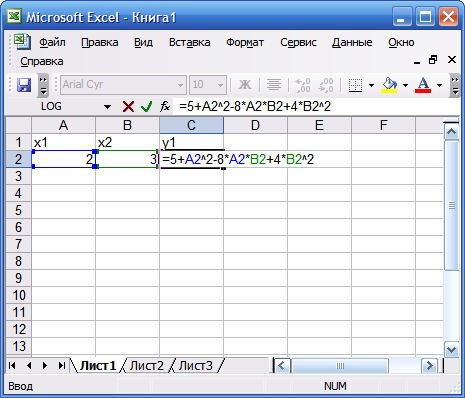Viewport: 465px width, 398px height.
Task: Click vertical scrollbar down arrow
Action: coord(452,350)
